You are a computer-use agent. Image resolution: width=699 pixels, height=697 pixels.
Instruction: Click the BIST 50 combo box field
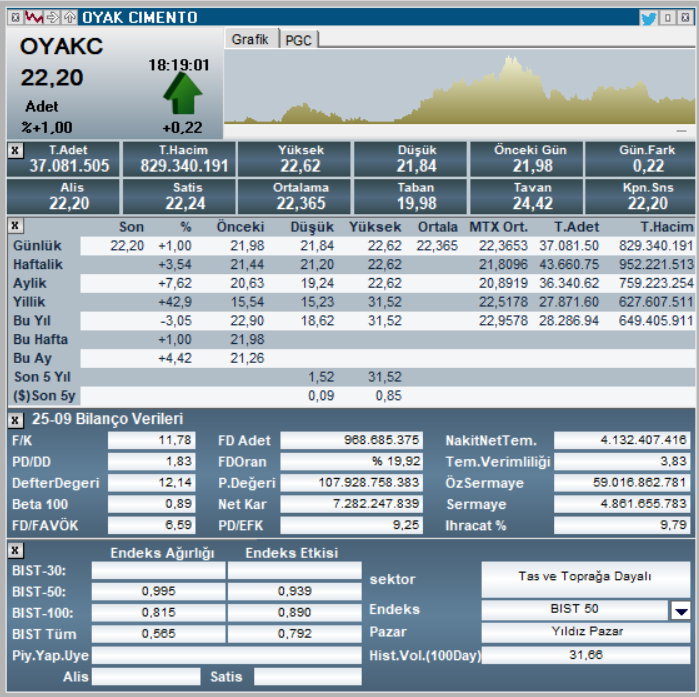click(574, 609)
